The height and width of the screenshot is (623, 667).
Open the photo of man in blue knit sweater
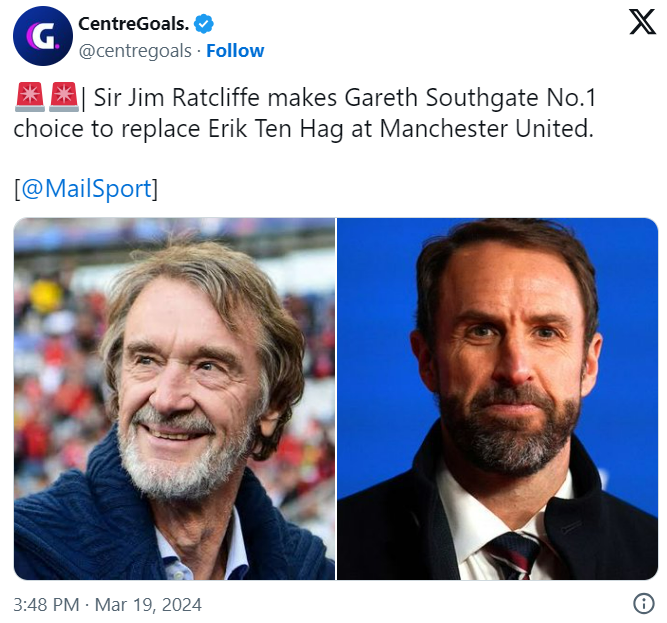(x=174, y=399)
